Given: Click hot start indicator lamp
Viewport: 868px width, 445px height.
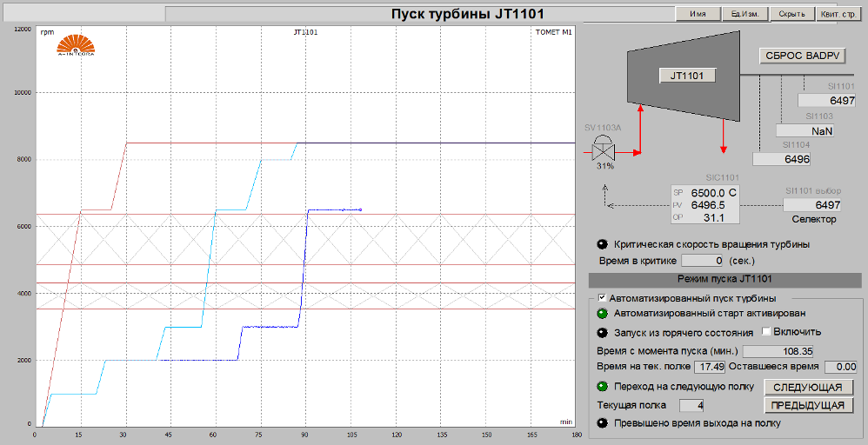Looking at the screenshot, I should [602, 333].
